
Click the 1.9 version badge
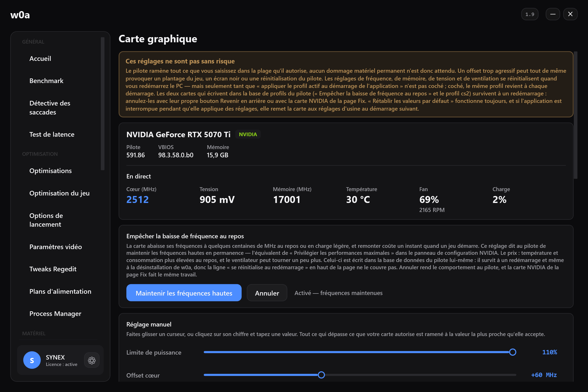tap(530, 14)
